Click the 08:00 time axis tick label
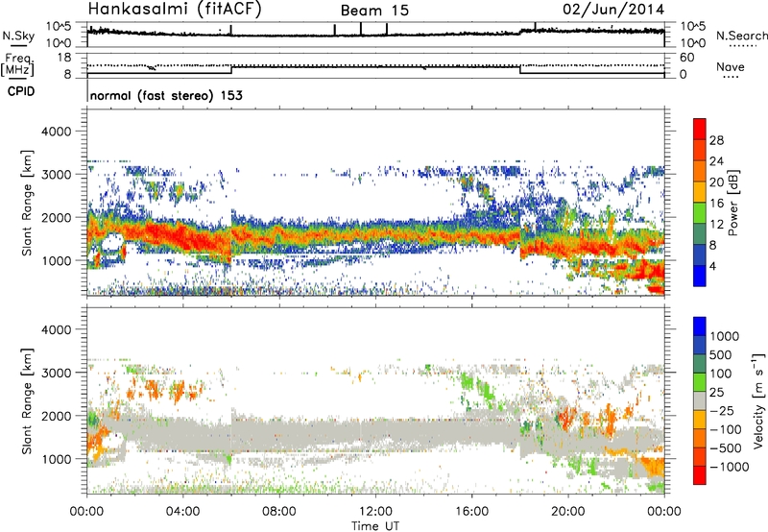This screenshot has height=532, width=768. click(278, 512)
